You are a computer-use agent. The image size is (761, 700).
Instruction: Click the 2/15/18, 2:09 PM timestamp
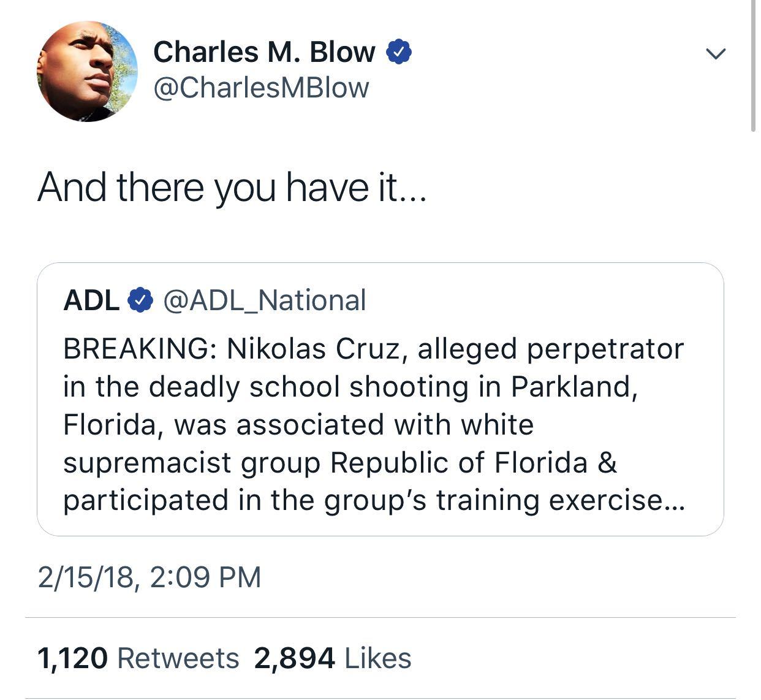(150, 577)
